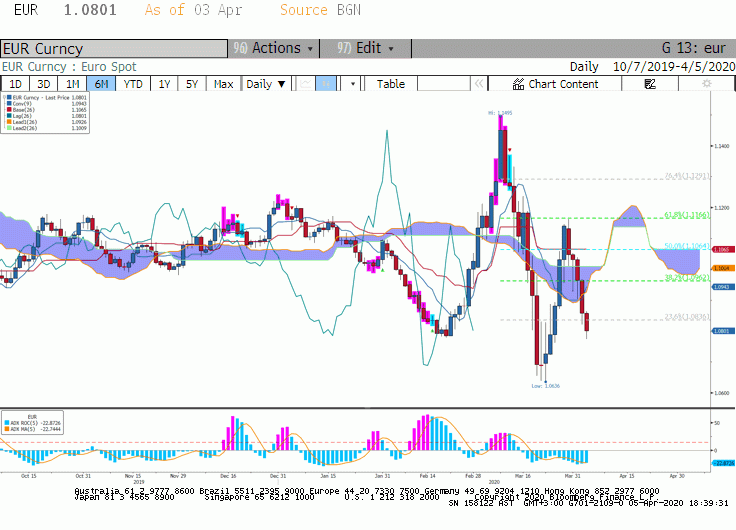Click the red sell arrow near Hi 1.1495
The image size is (736, 530).
[x=510, y=150]
